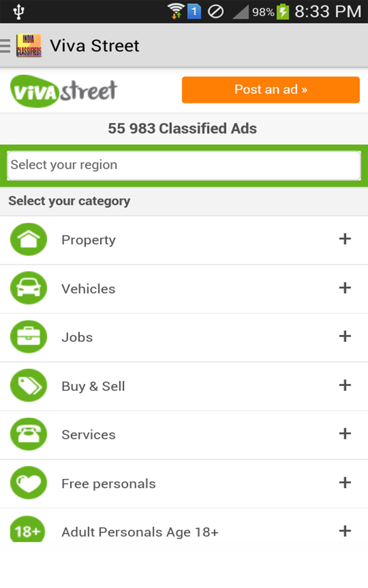Tap the Free personals heart icon
This screenshot has height=588, width=368.
click(29, 483)
